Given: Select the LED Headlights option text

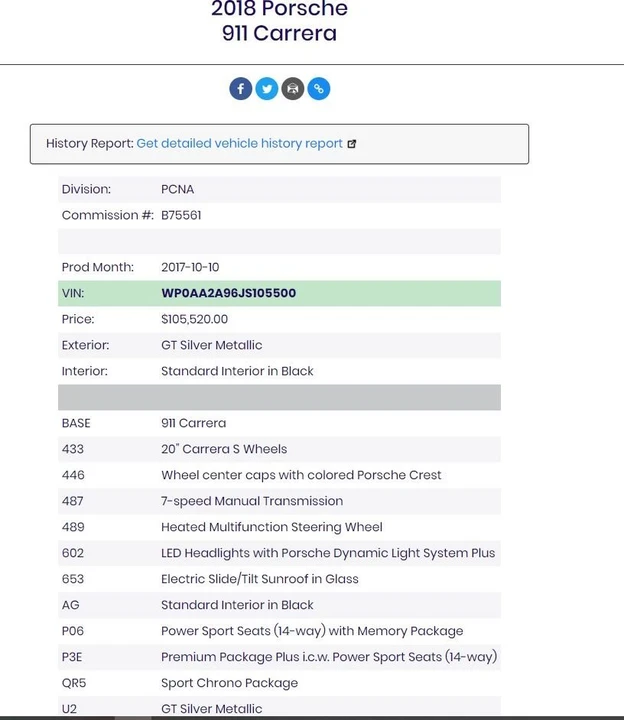Looking at the screenshot, I should (x=328, y=553).
